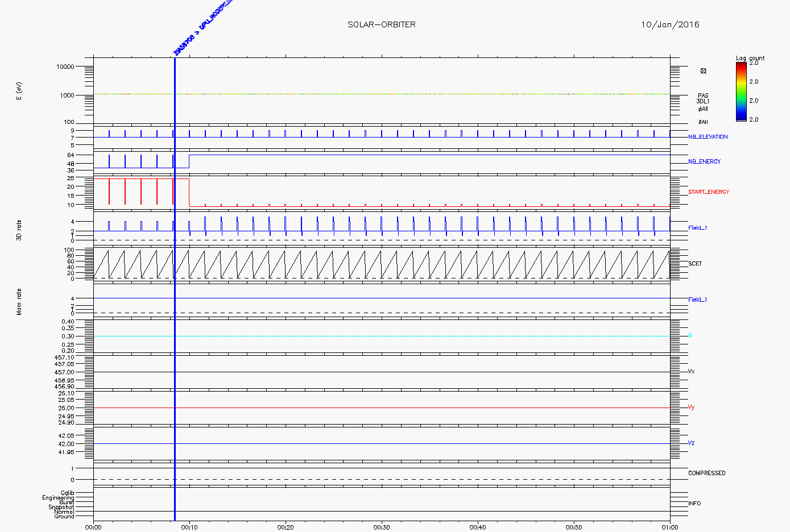Click the 00:40 time axis label
Viewport: 790px width, 532px height.
coord(478,527)
